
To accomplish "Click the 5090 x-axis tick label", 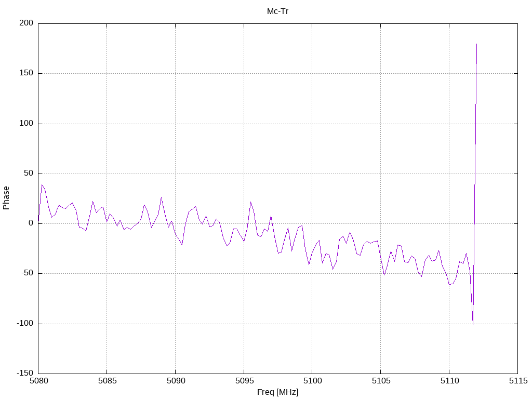I will [176, 381].
